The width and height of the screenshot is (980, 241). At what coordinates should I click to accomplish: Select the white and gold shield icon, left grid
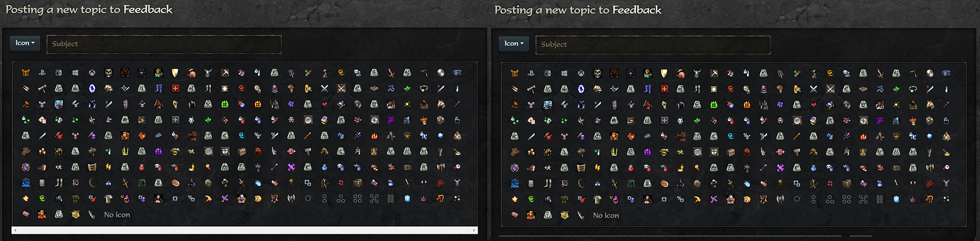[x=175, y=73]
